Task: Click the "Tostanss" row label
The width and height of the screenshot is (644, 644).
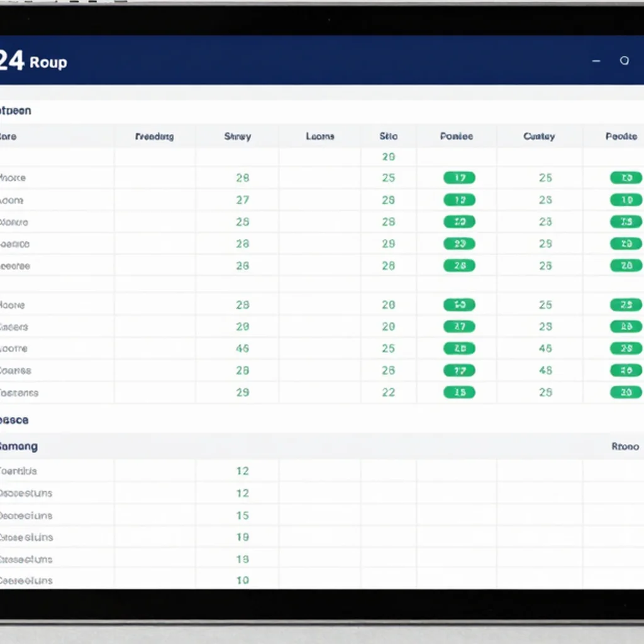Action: point(19,393)
